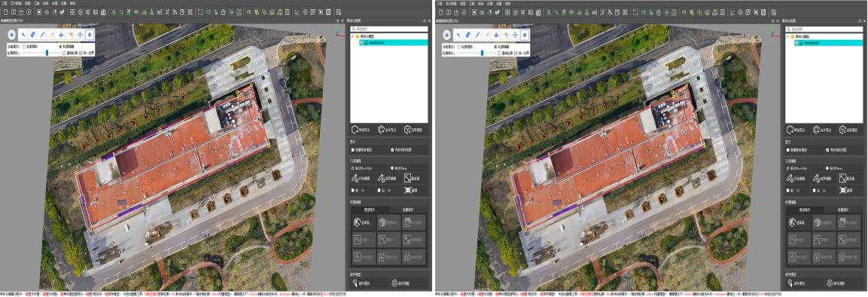The height and width of the screenshot is (297, 868).
Task: Select the pen drawing tool in left window's floating toolbar
Action: tap(23, 35)
